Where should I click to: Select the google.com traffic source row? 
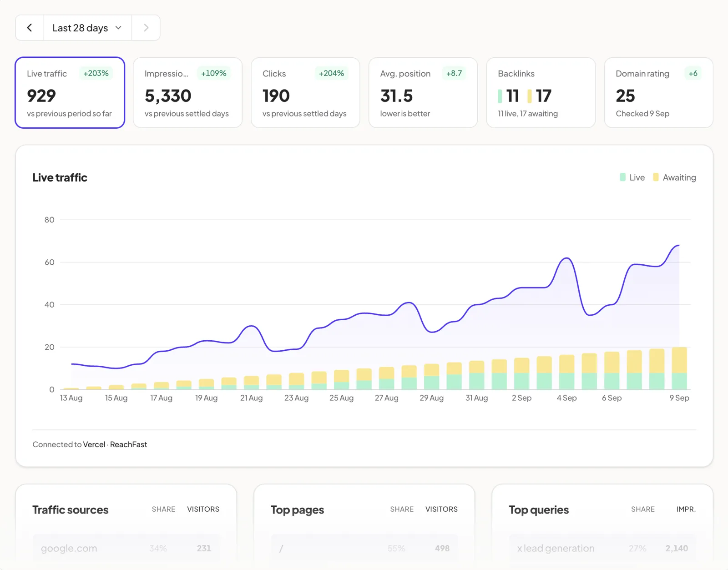pyautogui.click(x=126, y=548)
